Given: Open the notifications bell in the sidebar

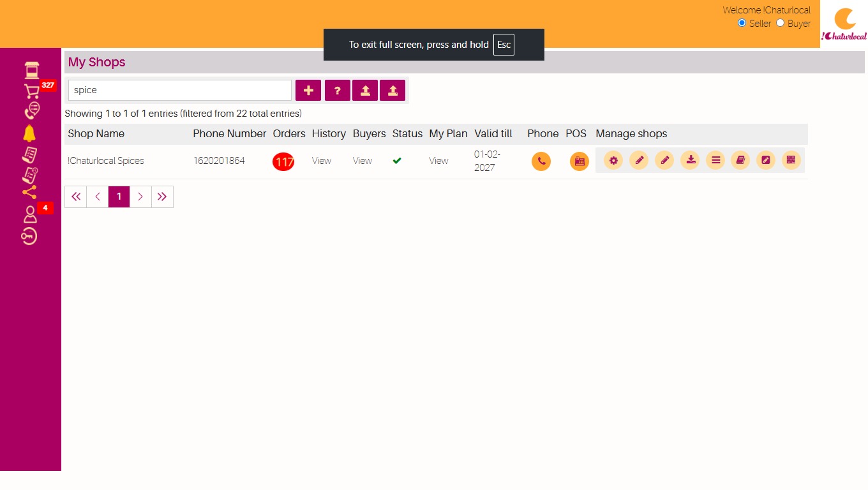Looking at the screenshot, I should [29, 133].
